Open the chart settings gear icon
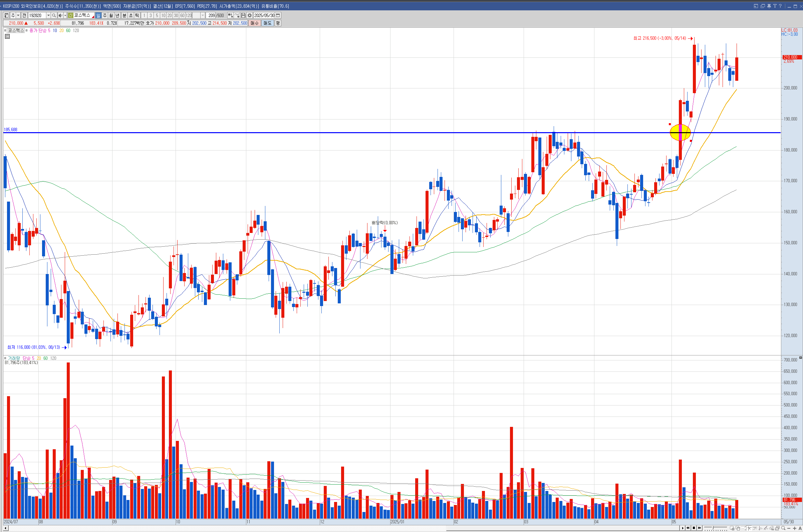Viewport: 803px width, 532px height. click(250, 16)
